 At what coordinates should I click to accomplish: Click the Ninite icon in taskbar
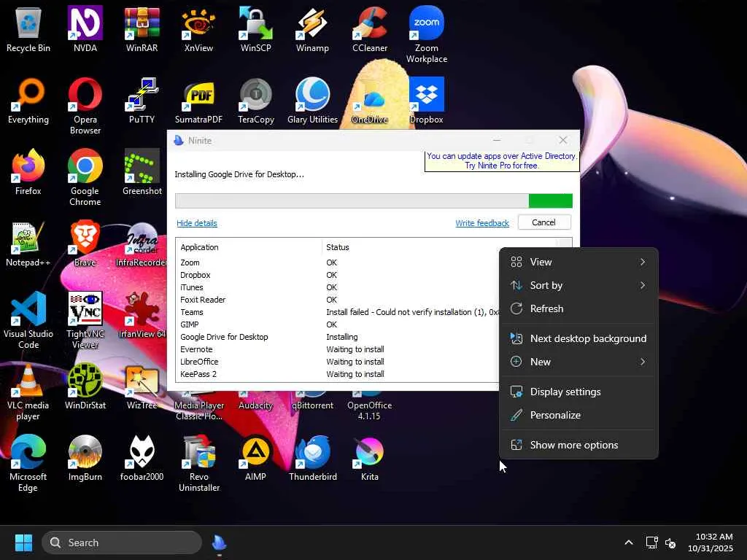pos(219,542)
